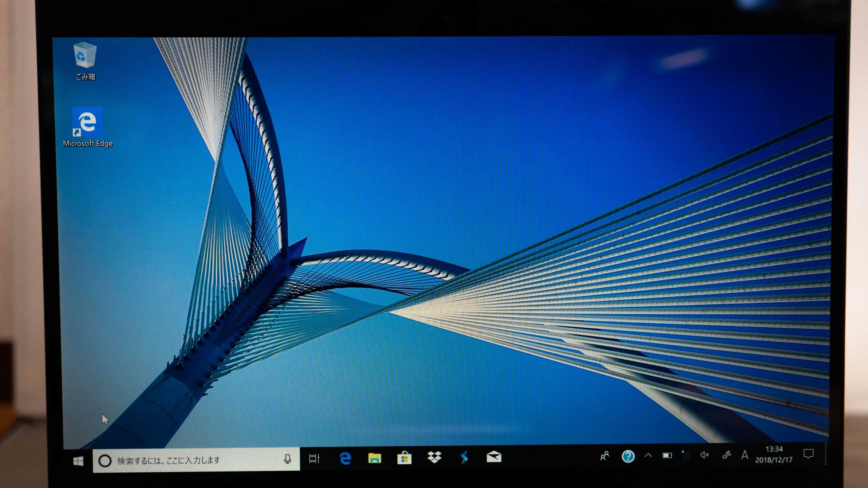Open the People icon in the tray

point(605,456)
